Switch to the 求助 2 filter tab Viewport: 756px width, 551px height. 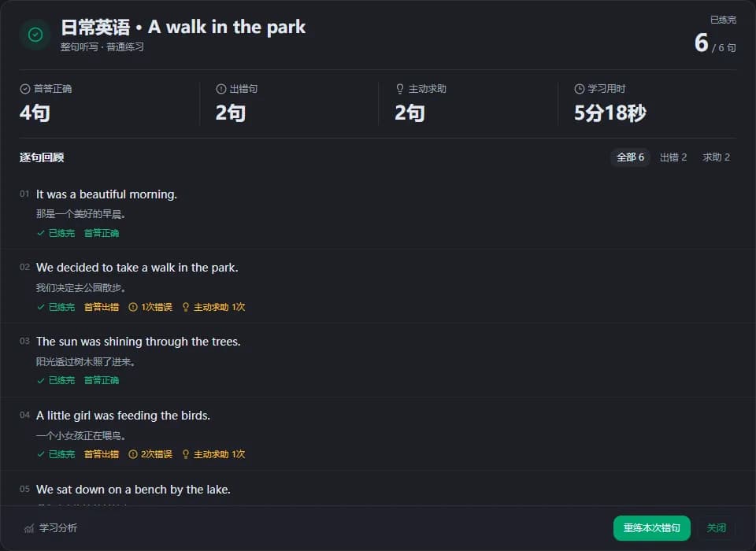tap(716, 157)
